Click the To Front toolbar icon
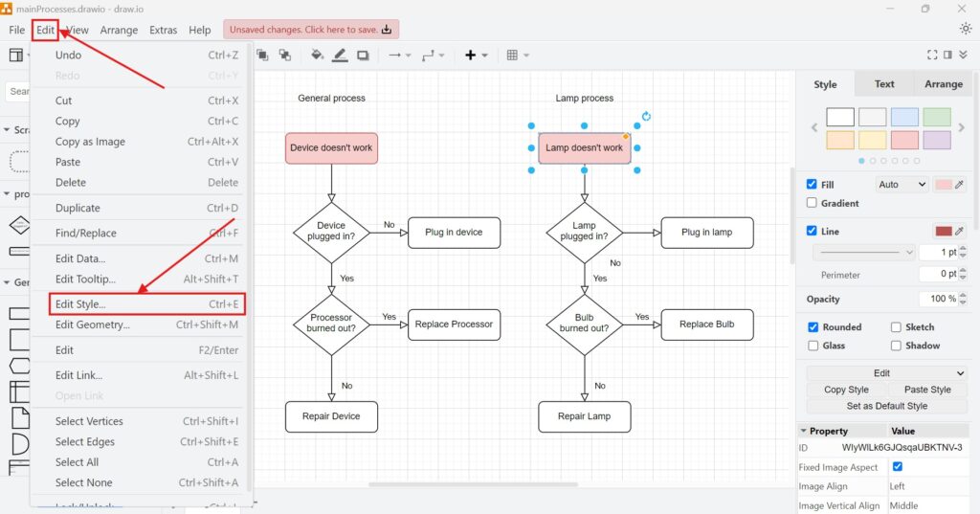 (x=263, y=56)
